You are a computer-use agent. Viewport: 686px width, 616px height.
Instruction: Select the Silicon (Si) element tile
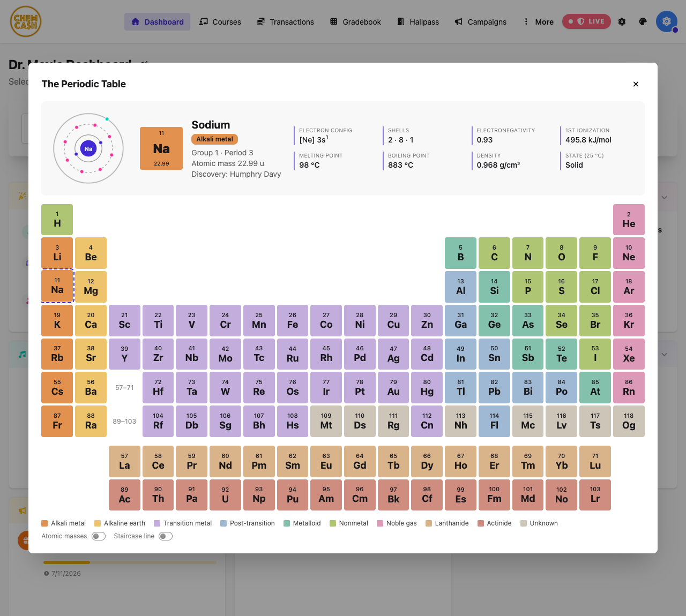tap(494, 287)
